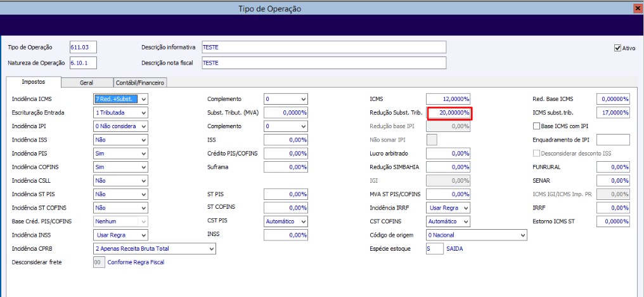Open the Incidência ISS dropdown
The image size is (644, 297).
point(120,140)
